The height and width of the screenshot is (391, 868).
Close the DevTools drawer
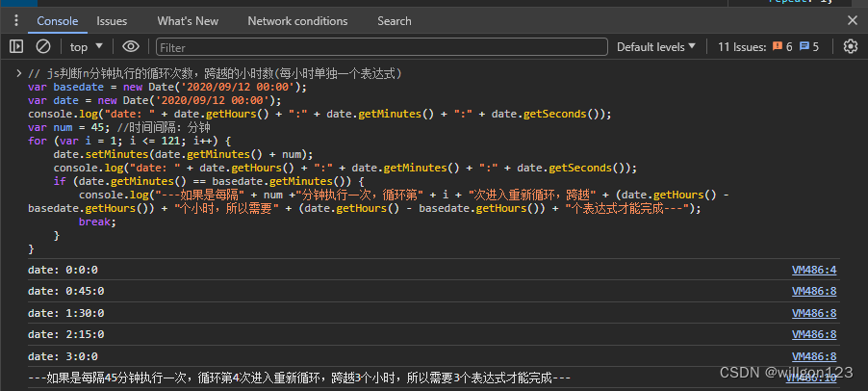pyautogui.click(x=853, y=21)
